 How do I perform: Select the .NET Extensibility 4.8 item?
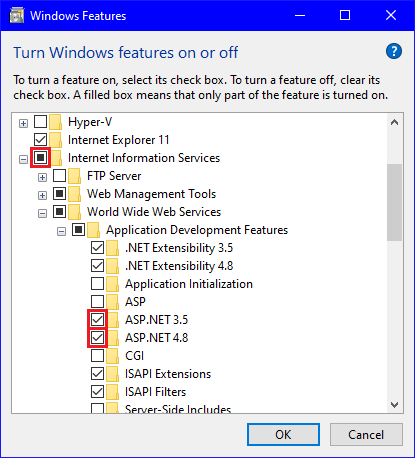tap(179, 266)
